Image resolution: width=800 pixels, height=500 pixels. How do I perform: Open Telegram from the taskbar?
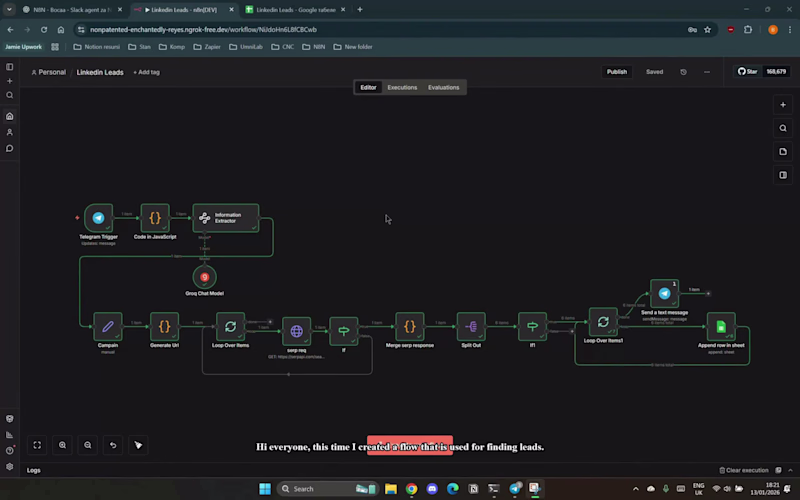514,489
